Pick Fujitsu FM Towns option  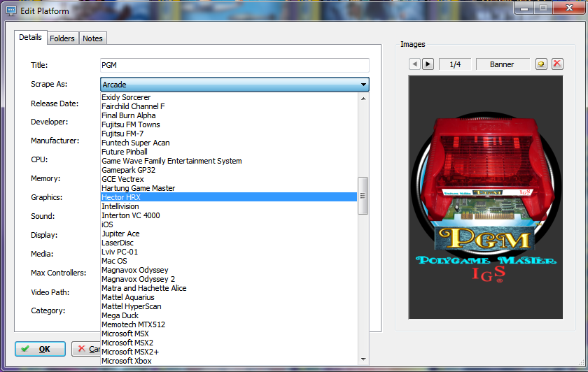tap(229, 124)
